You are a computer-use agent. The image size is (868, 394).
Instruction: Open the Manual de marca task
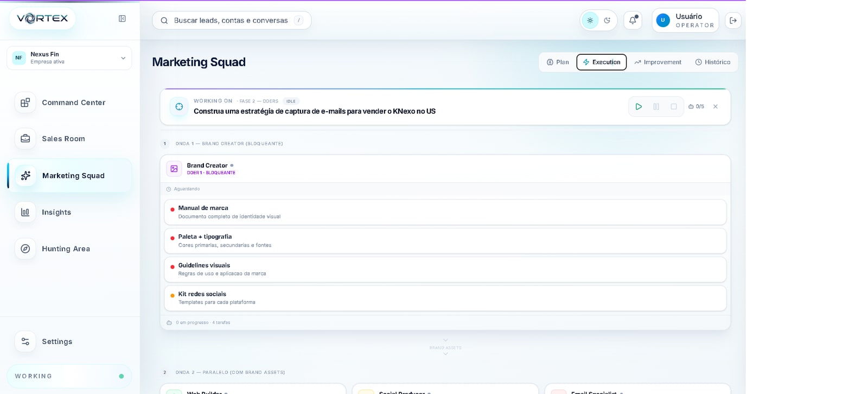click(445, 212)
